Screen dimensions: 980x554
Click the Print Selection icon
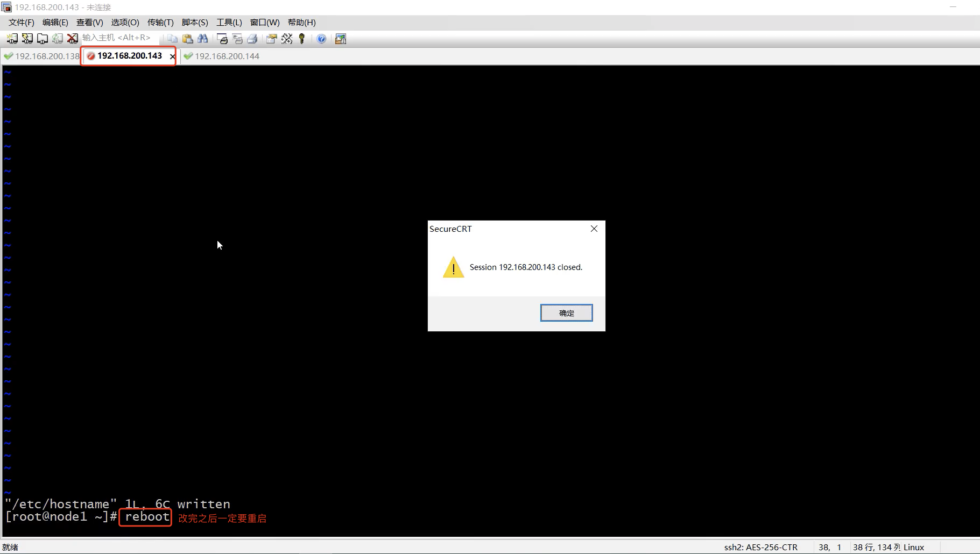237,39
